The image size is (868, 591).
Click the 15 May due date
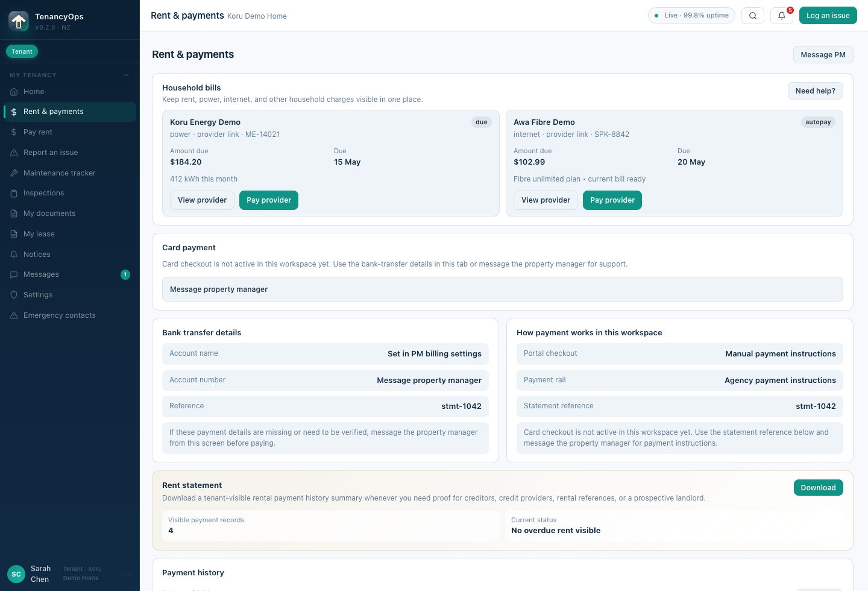tap(347, 162)
